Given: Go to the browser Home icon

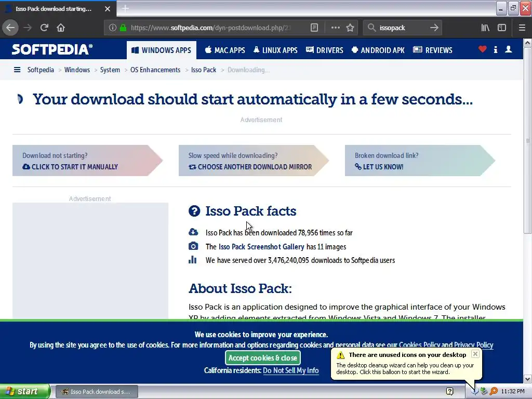Looking at the screenshot, I should click(x=61, y=28).
